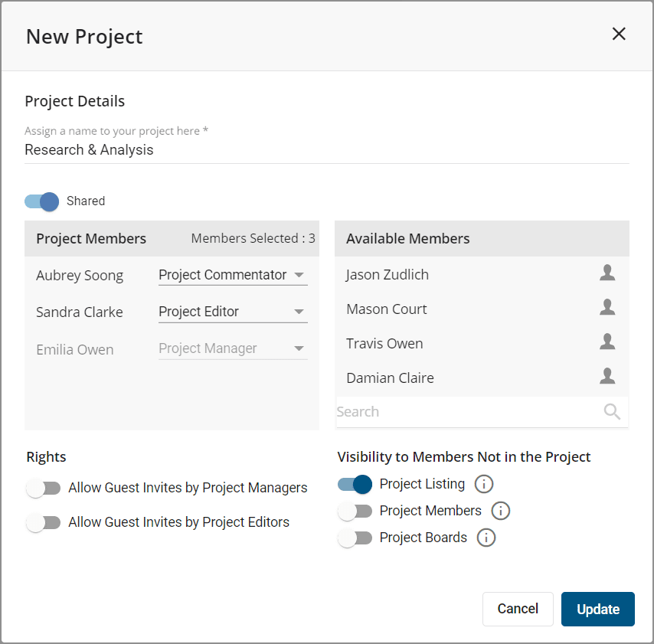Open Aubrey Soong's role dropdown
This screenshot has height=644, width=654.
pos(232,274)
